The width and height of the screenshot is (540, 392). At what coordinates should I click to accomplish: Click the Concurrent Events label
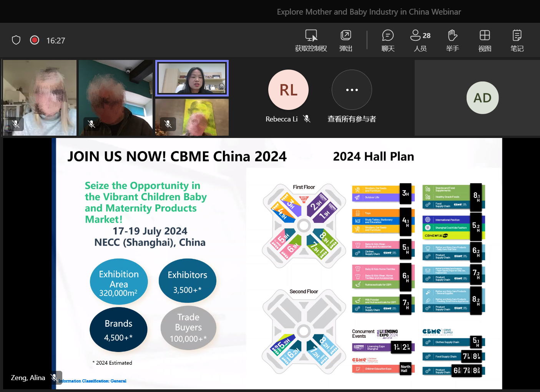(x=363, y=334)
